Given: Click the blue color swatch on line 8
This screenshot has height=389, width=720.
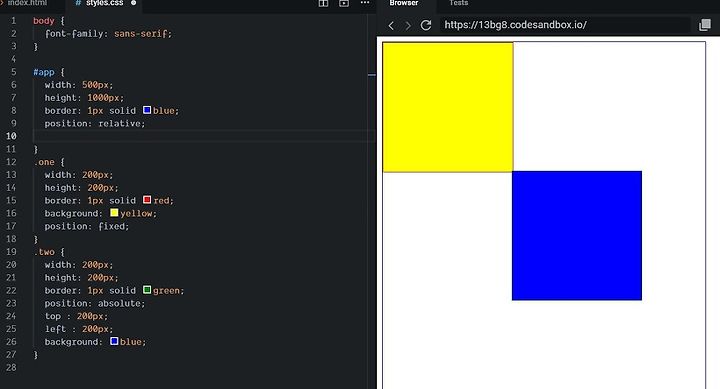Looking at the screenshot, I should (147, 110).
